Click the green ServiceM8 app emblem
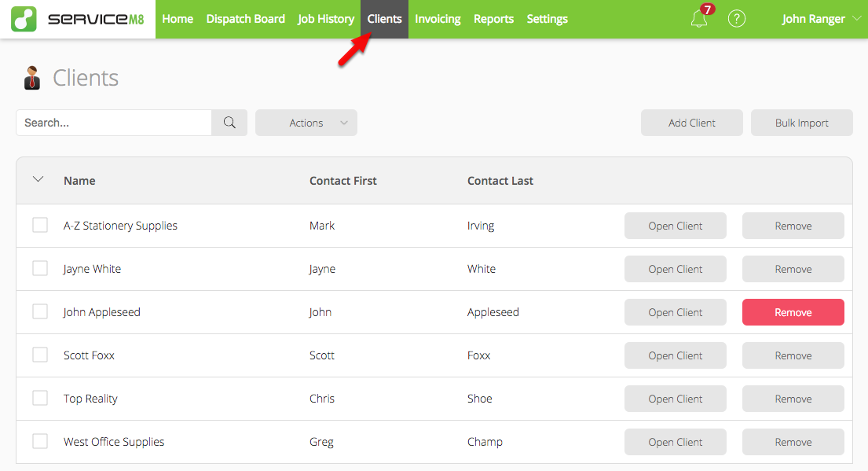Viewport: 868px width, 471px height. [x=23, y=18]
